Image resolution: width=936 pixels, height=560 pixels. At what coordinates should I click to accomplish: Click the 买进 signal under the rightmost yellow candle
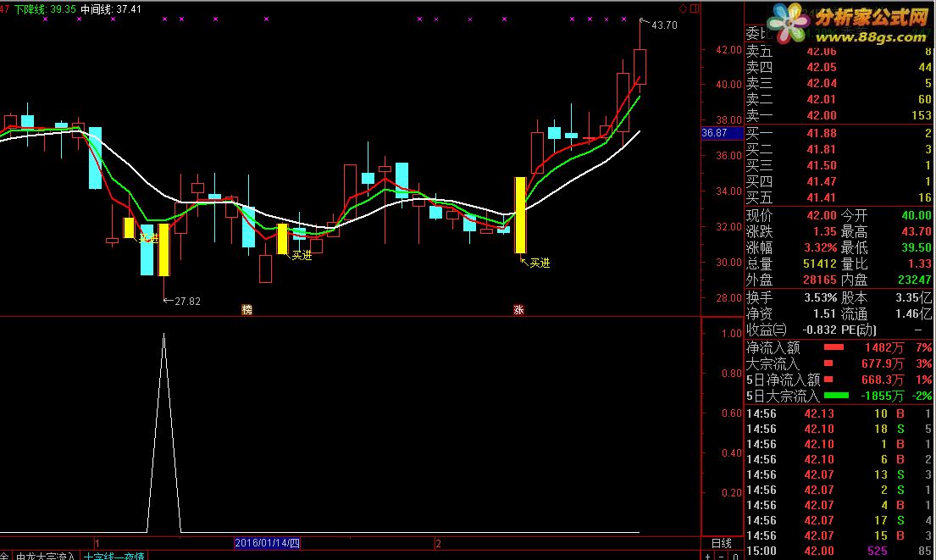[x=540, y=263]
